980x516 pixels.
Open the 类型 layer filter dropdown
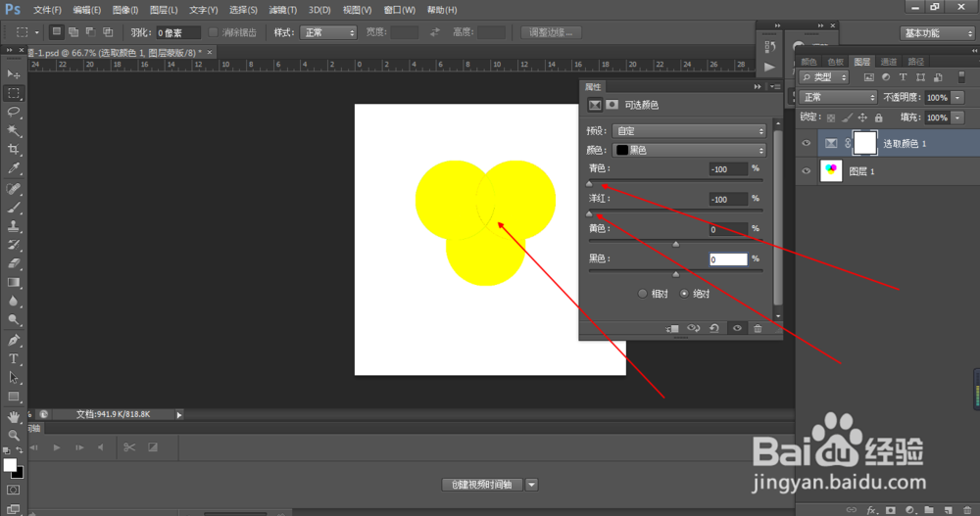click(x=824, y=77)
